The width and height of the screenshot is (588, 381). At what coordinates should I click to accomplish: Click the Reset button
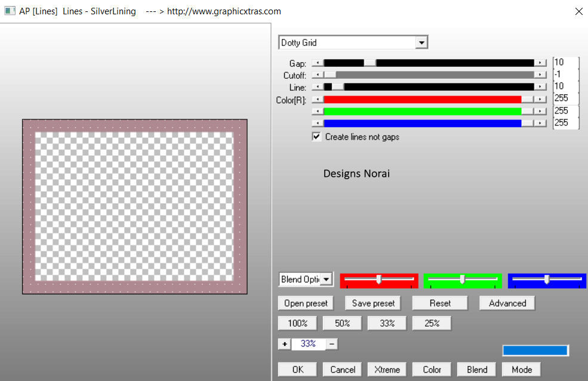click(440, 303)
